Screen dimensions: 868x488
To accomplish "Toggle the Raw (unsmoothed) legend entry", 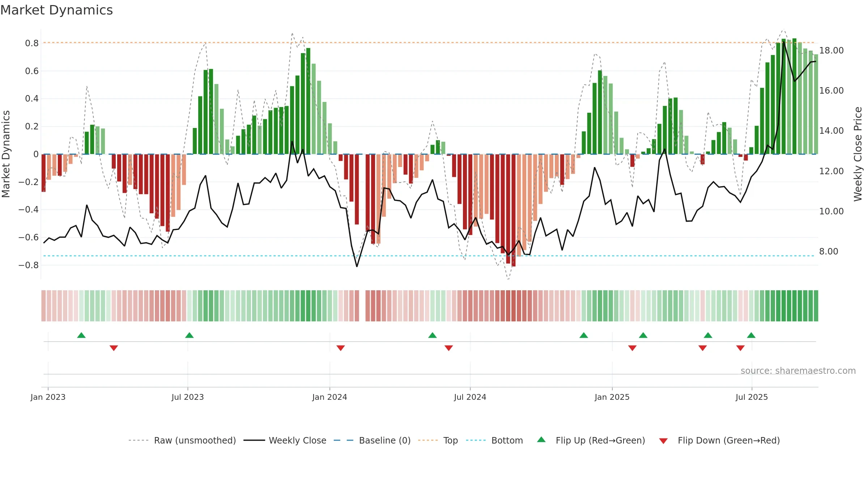I will 182,440.
